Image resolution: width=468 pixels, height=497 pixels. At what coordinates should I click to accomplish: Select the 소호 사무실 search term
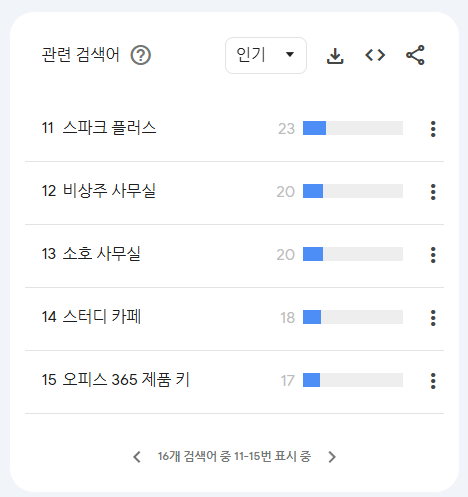click(x=102, y=254)
